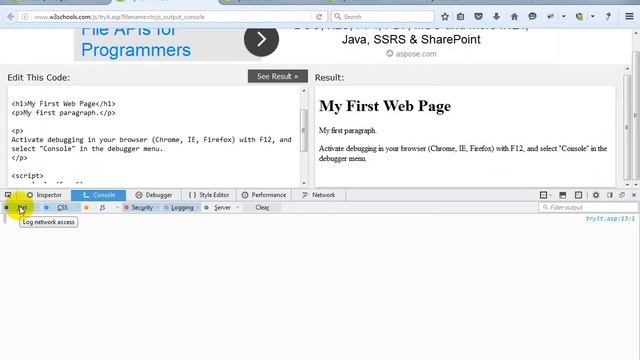Screen dimensions: 640x360
Task: Click the See Result button
Action: click(278, 76)
